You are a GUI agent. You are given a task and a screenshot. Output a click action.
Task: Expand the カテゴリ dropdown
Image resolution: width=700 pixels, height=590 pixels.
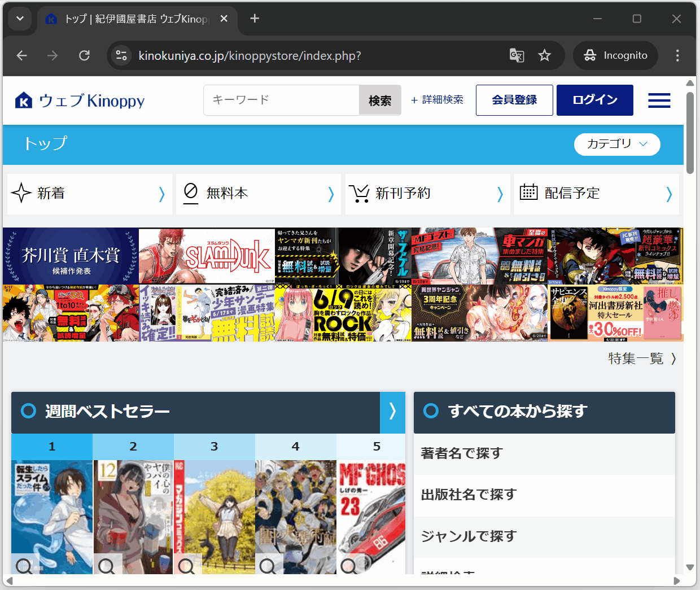(617, 144)
